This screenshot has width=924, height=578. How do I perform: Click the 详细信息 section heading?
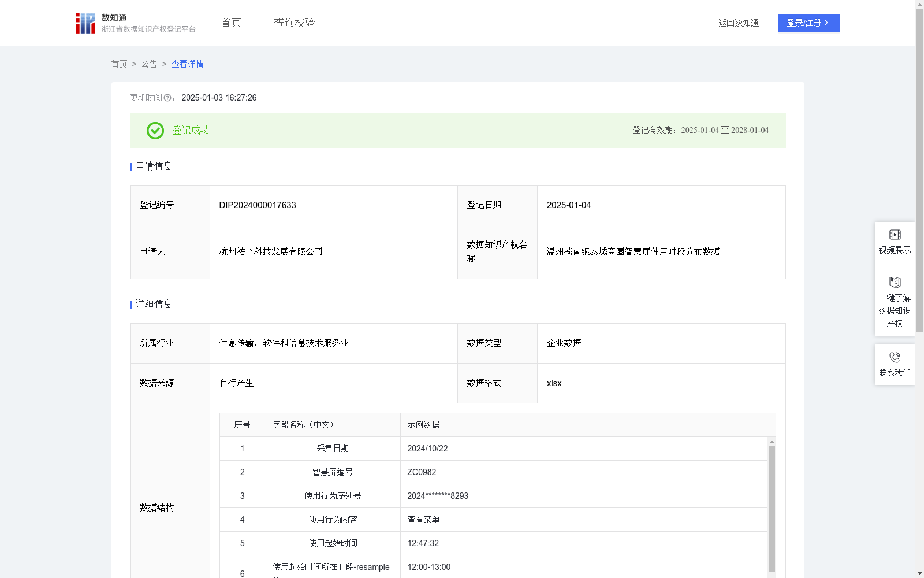pyautogui.click(x=154, y=305)
